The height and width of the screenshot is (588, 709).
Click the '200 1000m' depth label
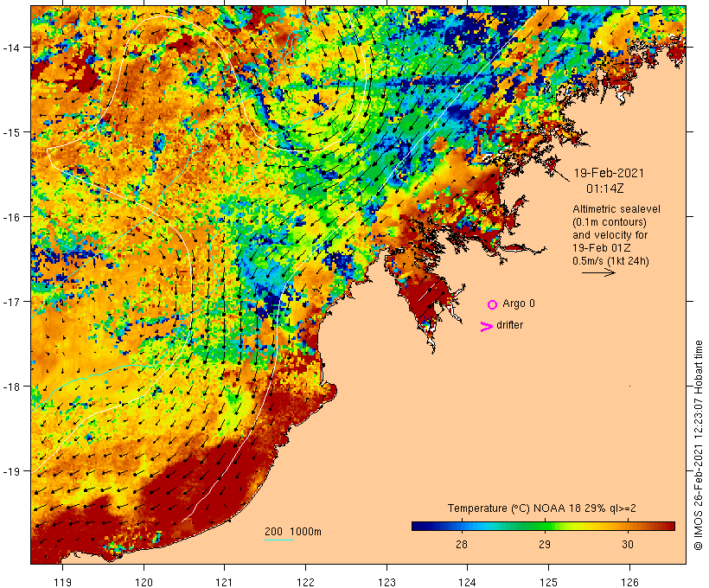[x=293, y=532]
